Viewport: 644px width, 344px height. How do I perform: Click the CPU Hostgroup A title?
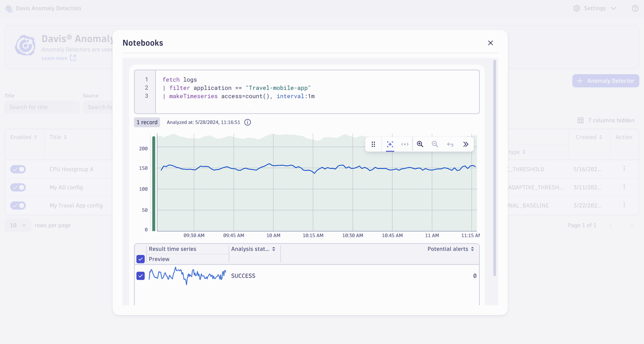[71, 169]
